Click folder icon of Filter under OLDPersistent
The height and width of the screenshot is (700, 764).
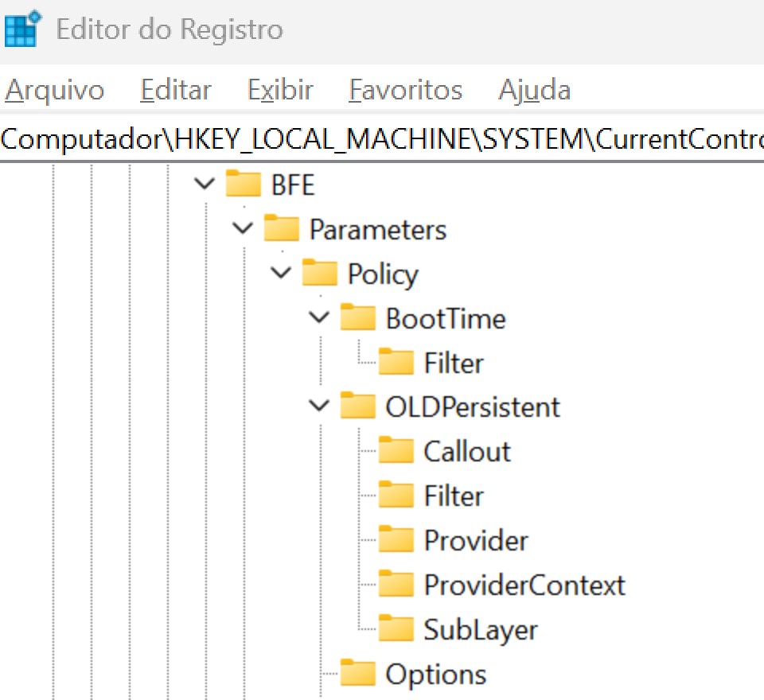(x=396, y=495)
